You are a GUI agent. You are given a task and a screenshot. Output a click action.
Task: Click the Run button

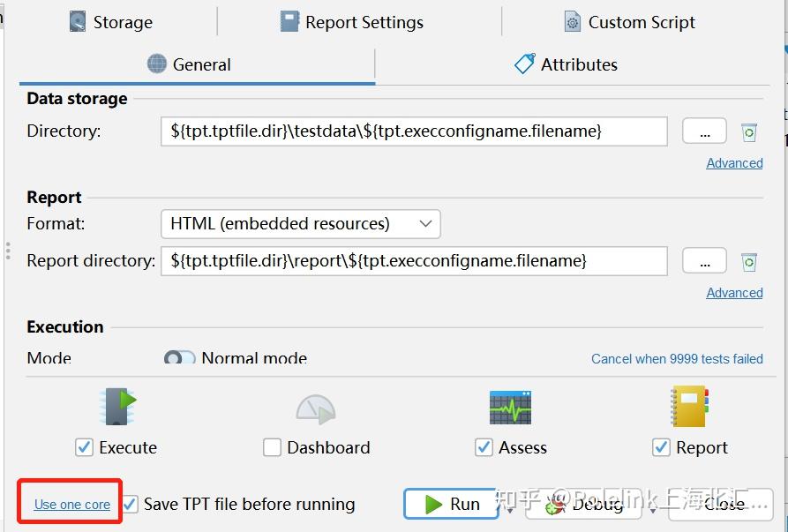tap(451, 504)
